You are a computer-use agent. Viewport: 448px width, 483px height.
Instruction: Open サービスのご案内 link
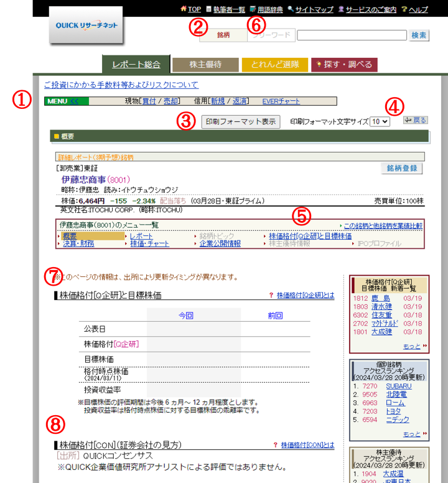[x=371, y=9]
